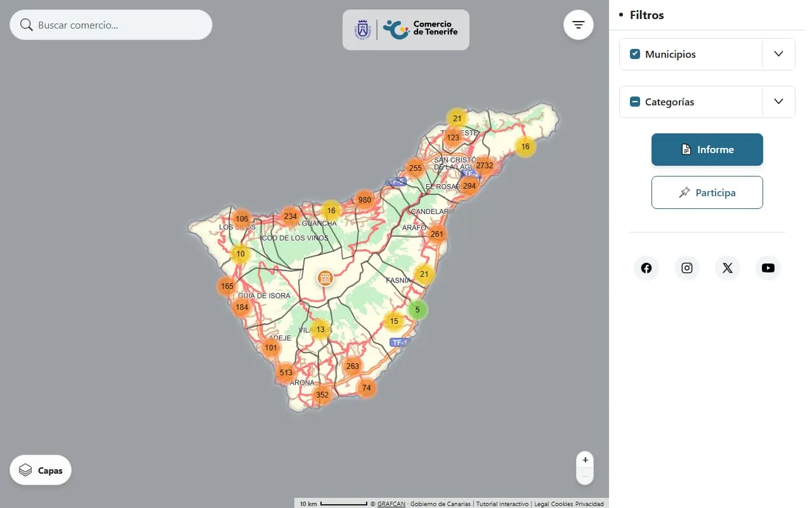Click the 261 cluster marker
The image size is (812, 508).
click(437, 234)
